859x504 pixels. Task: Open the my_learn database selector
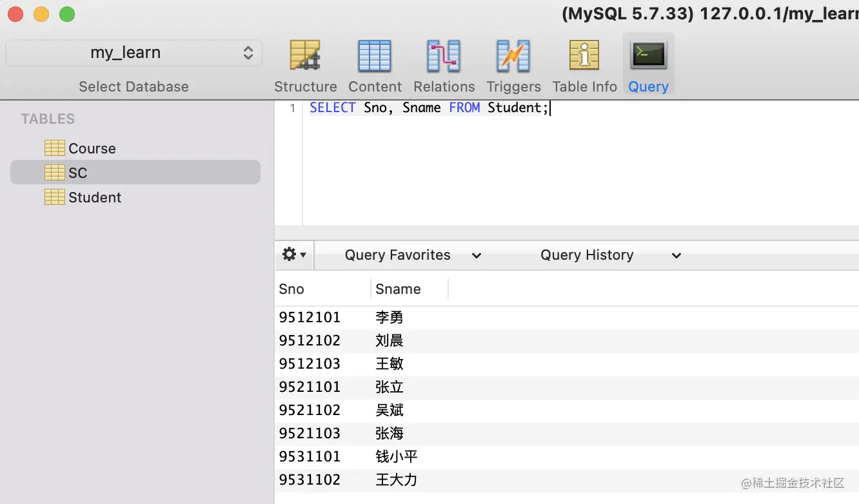134,53
